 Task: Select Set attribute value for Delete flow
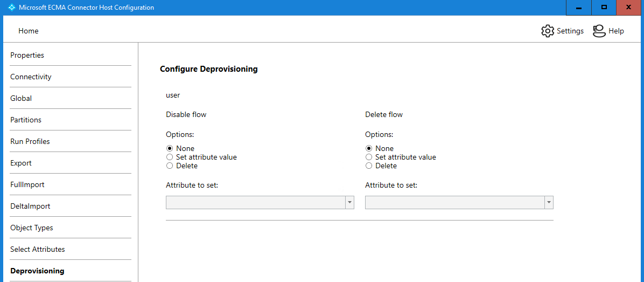coord(369,157)
